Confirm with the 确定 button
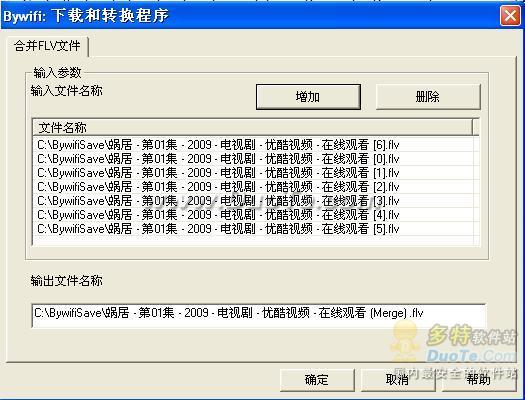525x400 pixels. coord(317,380)
